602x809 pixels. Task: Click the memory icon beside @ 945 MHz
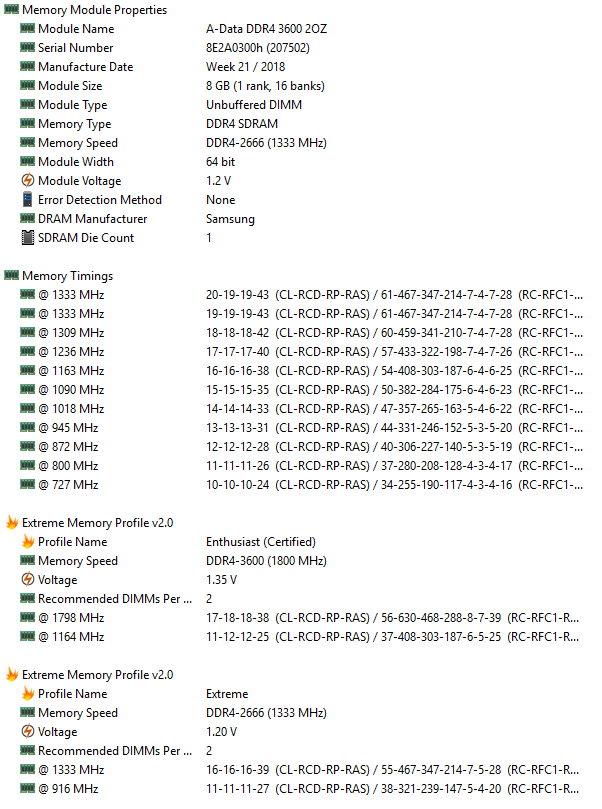point(27,427)
